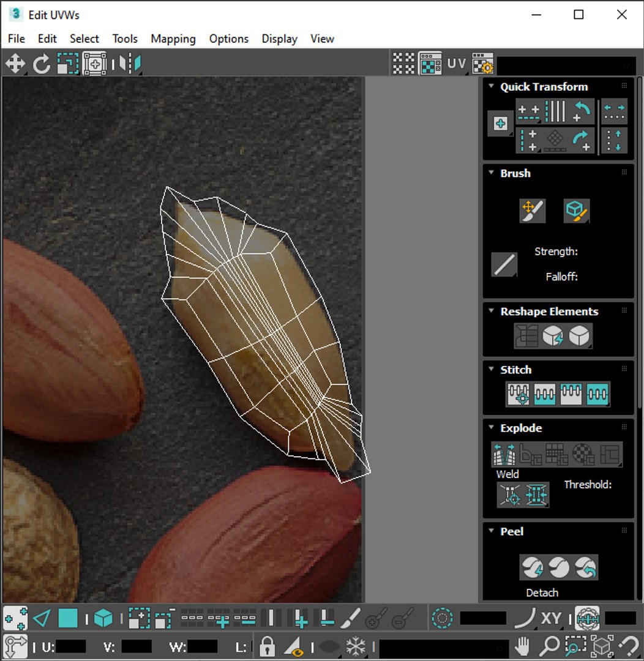Click rotate counterclockwise 90 degrees icon
The image size is (644, 661).
coord(582,112)
